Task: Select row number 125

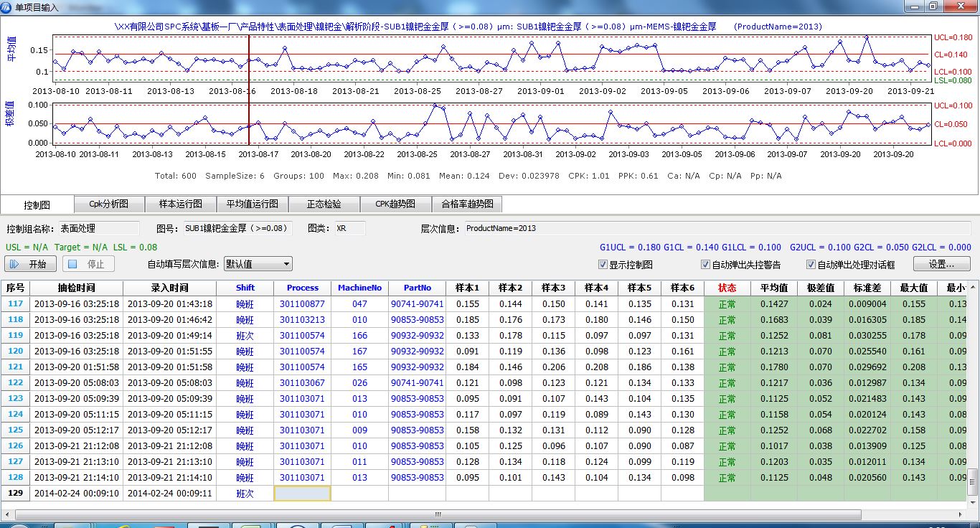Action: point(15,430)
